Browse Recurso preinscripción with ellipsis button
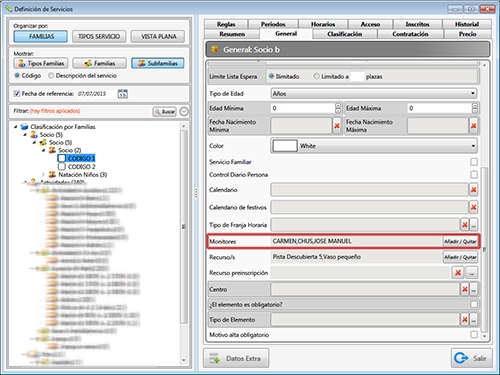The width and height of the screenshot is (500, 375). pos(471,273)
